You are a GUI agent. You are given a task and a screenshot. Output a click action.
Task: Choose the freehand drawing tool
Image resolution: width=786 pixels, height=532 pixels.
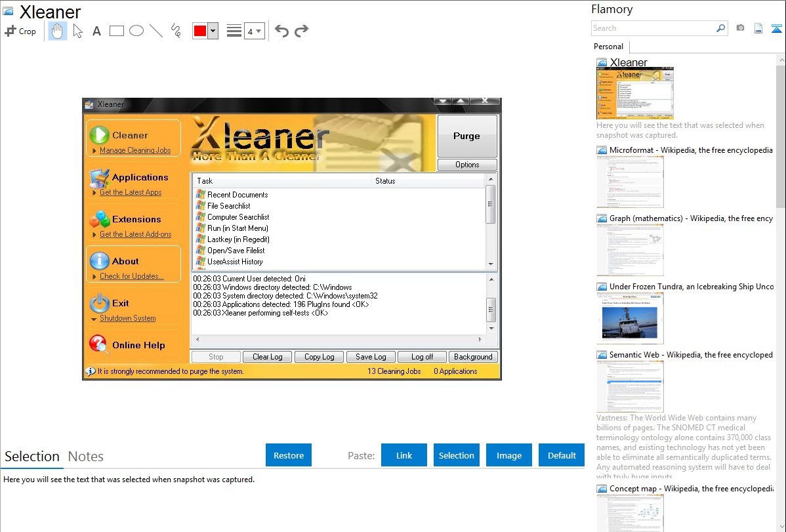point(176,31)
